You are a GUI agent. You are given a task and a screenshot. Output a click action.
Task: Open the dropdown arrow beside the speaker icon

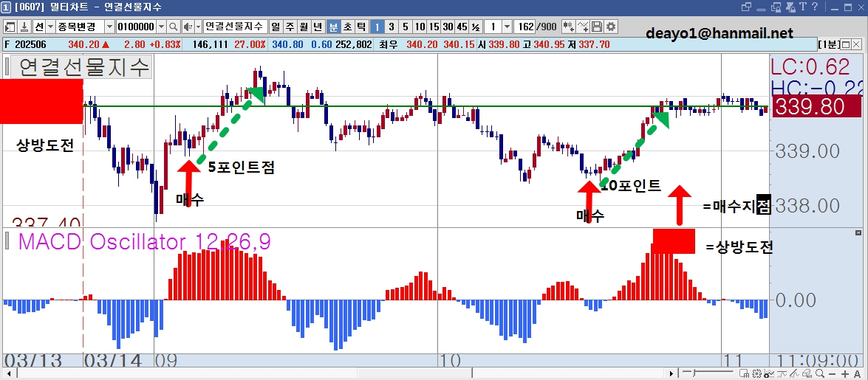pos(198,27)
